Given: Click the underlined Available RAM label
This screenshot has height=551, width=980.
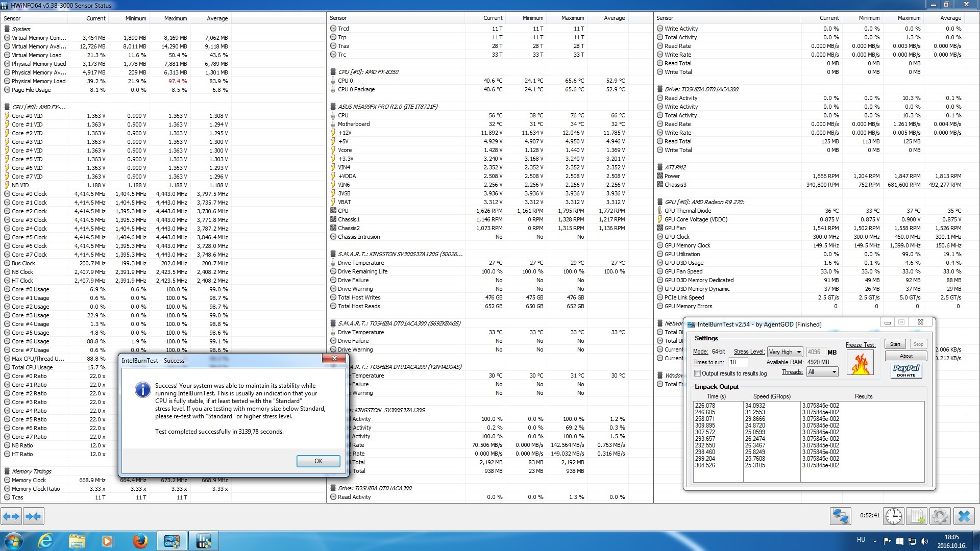Looking at the screenshot, I should tap(785, 362).
